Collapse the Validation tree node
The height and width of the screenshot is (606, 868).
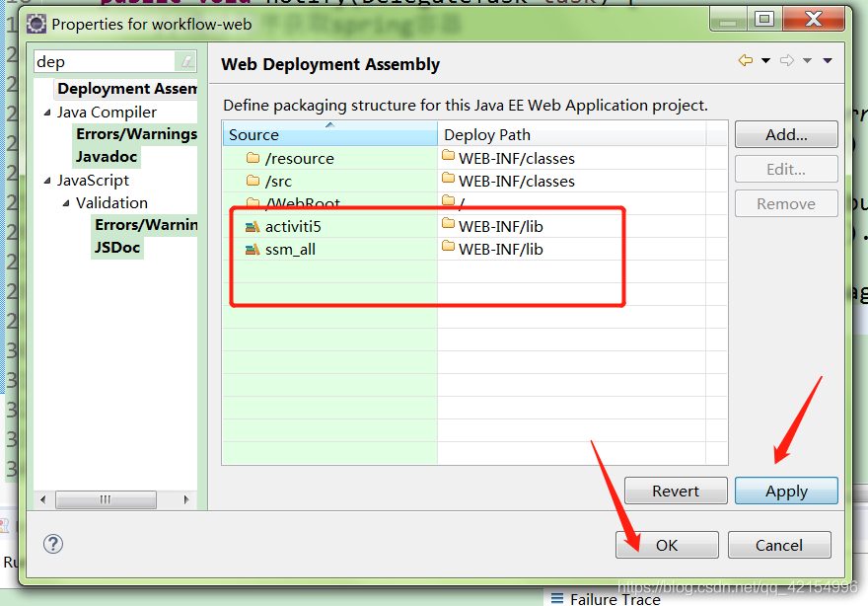[66, 203]
